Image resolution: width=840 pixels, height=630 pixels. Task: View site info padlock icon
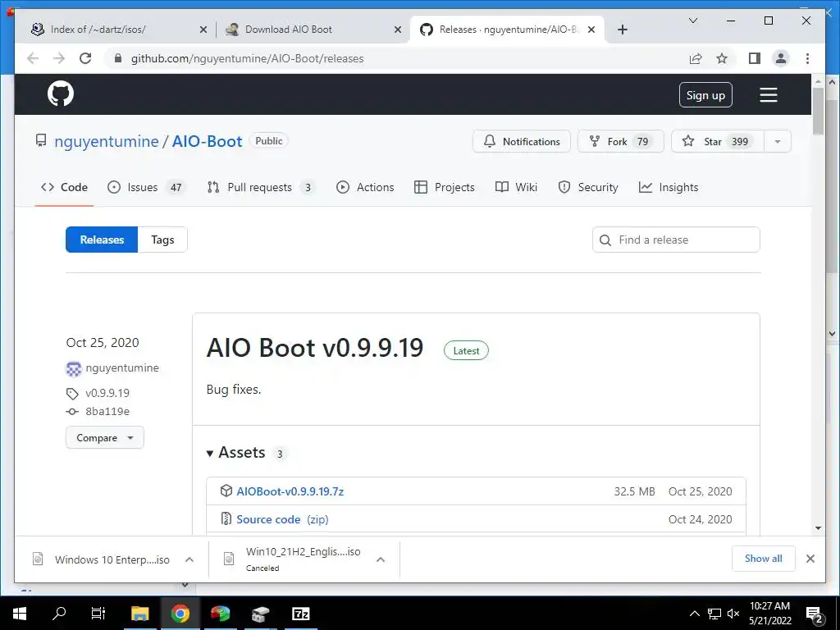coord(118,58)
